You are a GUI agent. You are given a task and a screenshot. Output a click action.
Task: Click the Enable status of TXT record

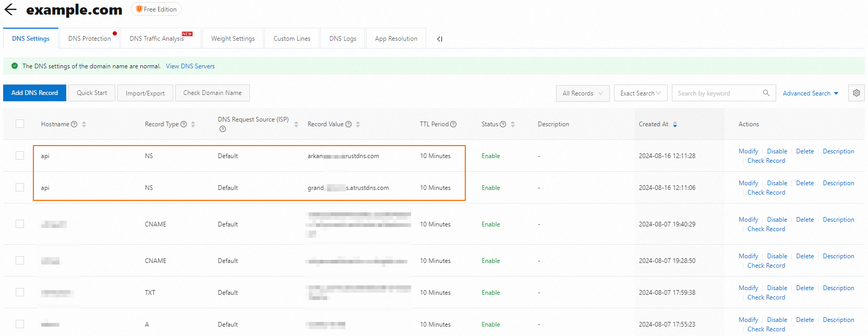(490, 293)
